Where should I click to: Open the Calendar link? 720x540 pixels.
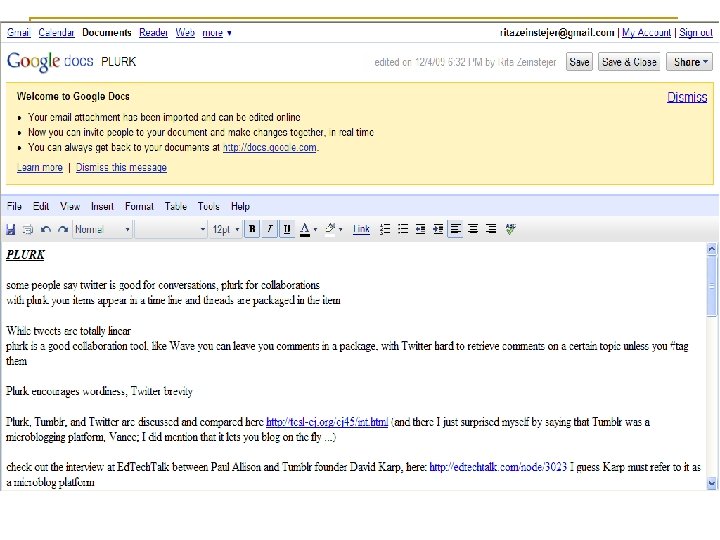(x=56, y=33)
